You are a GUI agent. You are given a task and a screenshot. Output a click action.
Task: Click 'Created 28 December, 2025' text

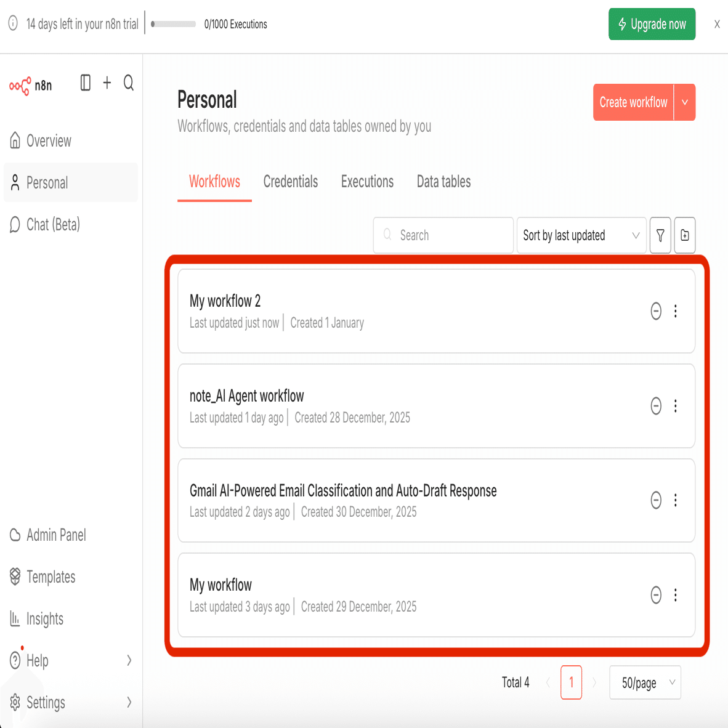352,418
